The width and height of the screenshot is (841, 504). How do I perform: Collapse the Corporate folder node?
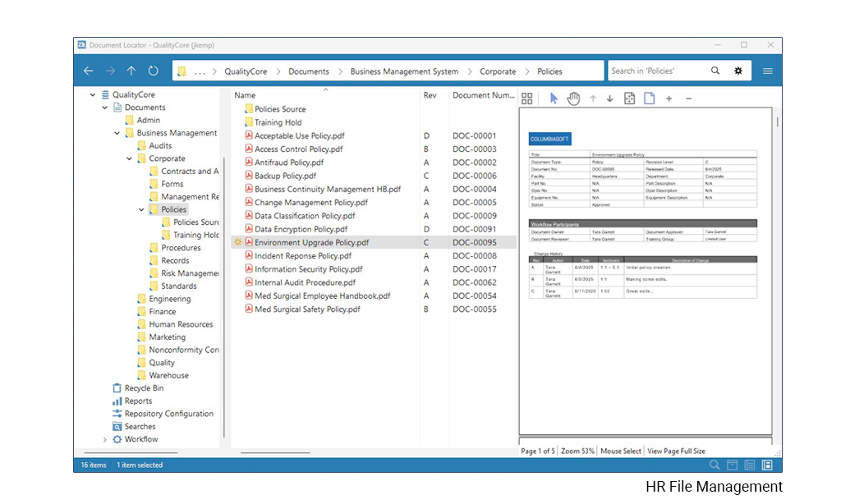click(x=129, y=158)
